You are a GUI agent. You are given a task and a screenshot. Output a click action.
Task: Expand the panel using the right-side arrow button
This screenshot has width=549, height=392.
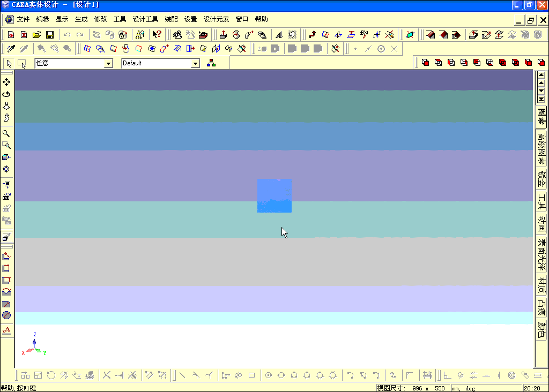(x=541, y=83)
